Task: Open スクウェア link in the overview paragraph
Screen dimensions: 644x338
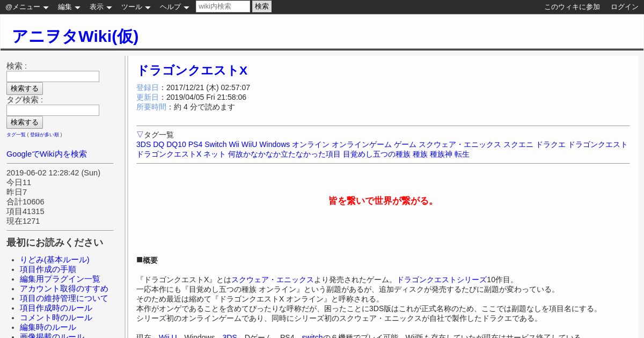Action: [250, 280]
